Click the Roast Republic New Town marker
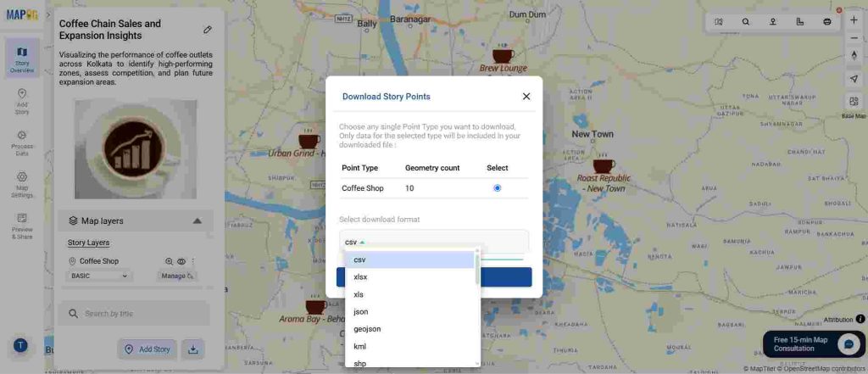Screen dimensions: 868x374 point(604,165)
